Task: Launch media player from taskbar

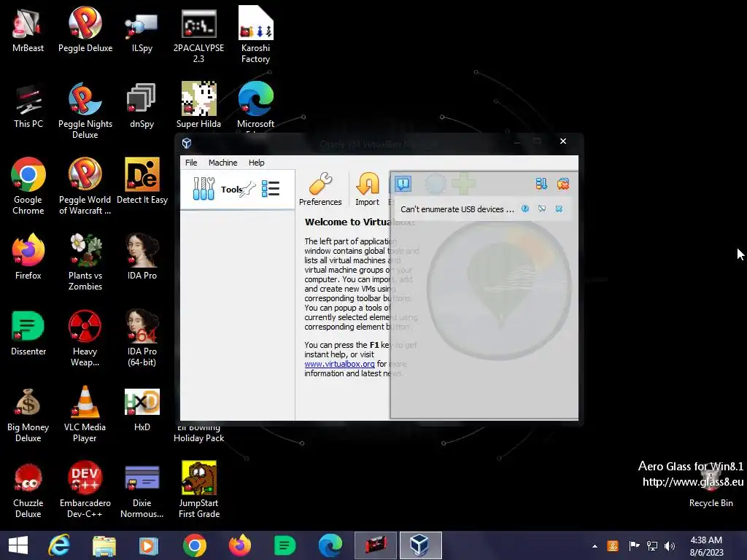Action: pos(148,545)
